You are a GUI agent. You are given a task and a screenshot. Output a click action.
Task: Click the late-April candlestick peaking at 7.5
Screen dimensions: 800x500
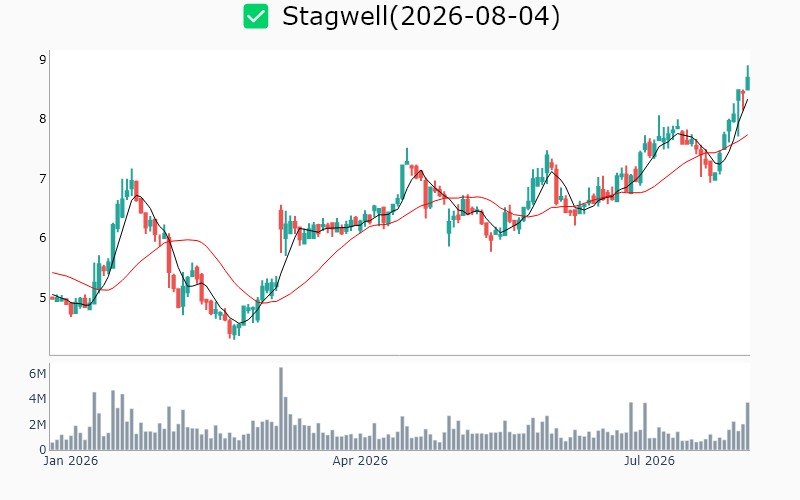(407, 156)
